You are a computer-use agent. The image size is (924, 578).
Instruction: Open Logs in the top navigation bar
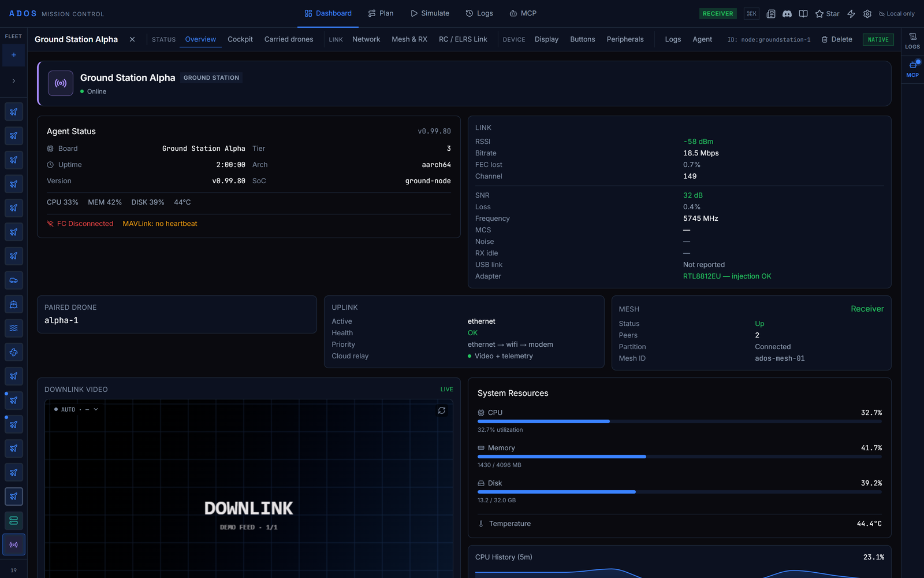[x=479, y=13]
